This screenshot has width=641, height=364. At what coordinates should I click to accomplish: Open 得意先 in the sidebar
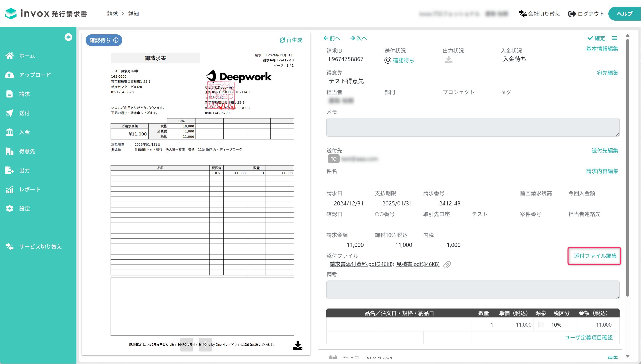point(27,151)
